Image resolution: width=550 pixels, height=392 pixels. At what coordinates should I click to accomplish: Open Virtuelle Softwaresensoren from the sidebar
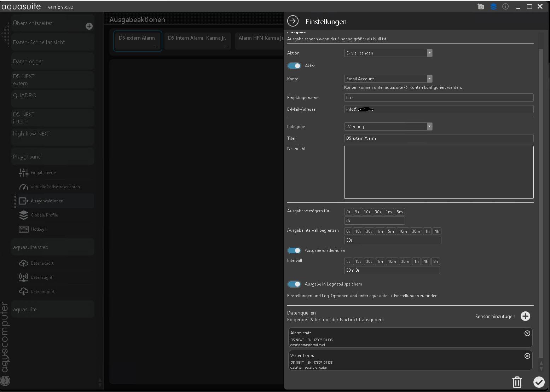(56, 187)
